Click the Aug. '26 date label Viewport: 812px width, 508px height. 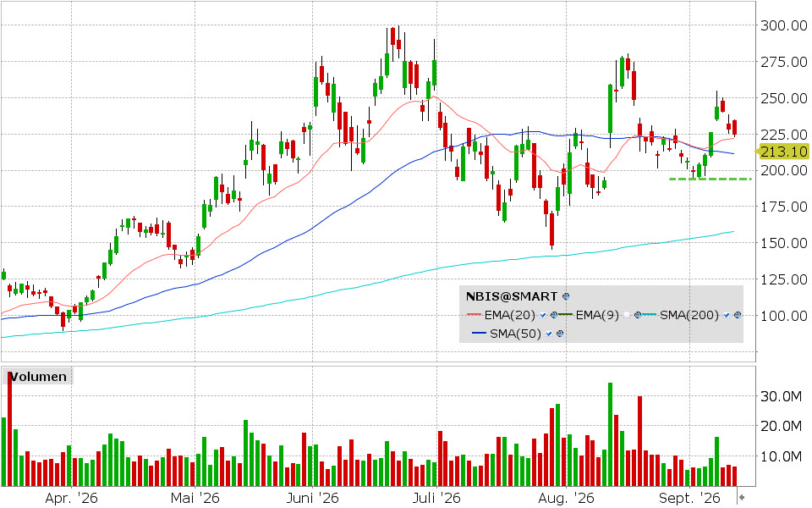tap(566, 498)
